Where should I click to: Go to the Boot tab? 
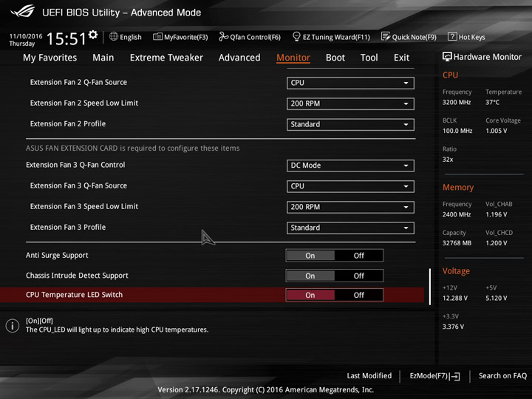(335, 58)
